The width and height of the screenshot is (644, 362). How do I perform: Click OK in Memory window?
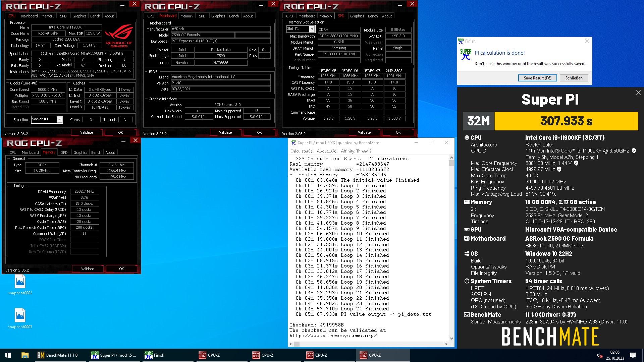[121, 269]
